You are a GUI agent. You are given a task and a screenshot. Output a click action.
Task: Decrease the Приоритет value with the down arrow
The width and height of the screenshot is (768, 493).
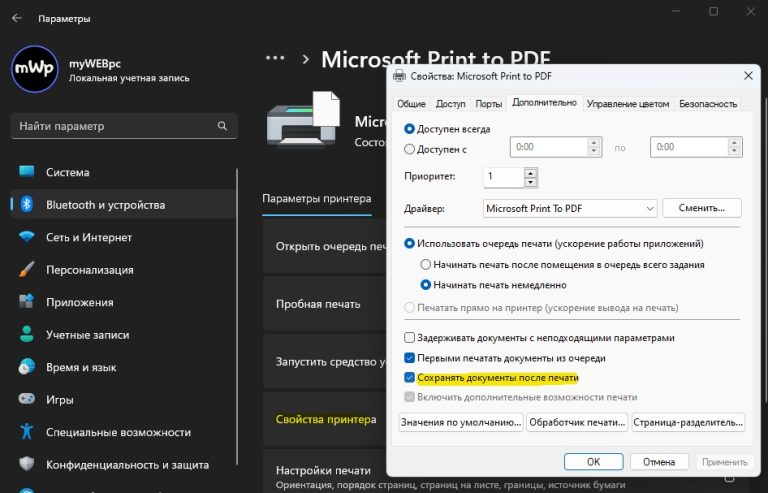point(530,182)
